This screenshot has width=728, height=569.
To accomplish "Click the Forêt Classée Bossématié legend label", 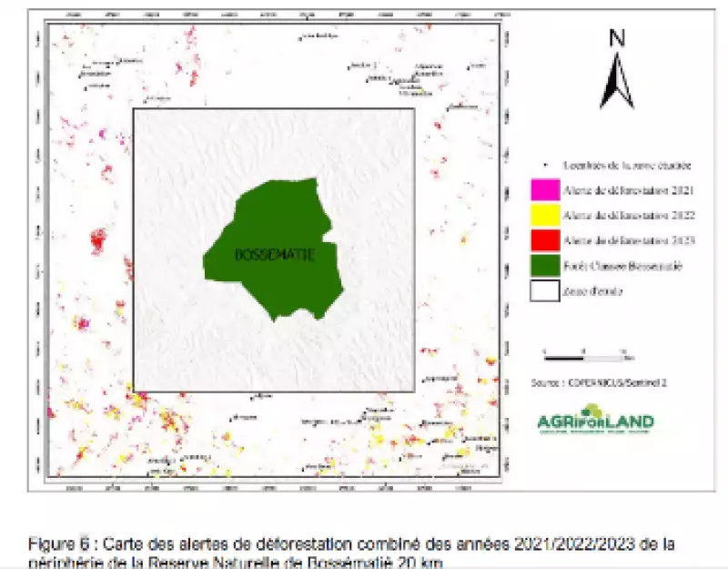I will 622,266.
